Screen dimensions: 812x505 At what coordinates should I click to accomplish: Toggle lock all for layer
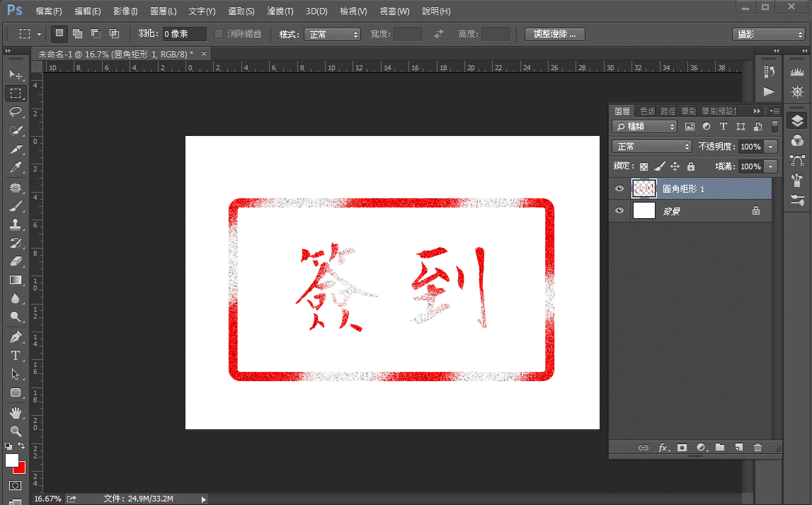pos(691,166)
